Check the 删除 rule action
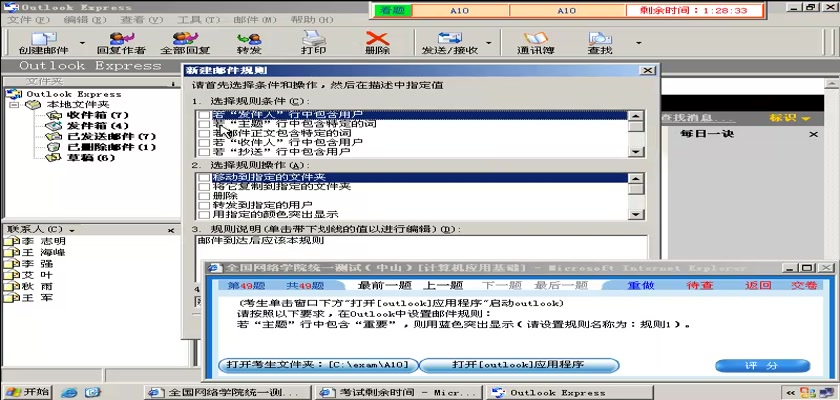This screenshot has height=400, width=840. tap(204, 195)
